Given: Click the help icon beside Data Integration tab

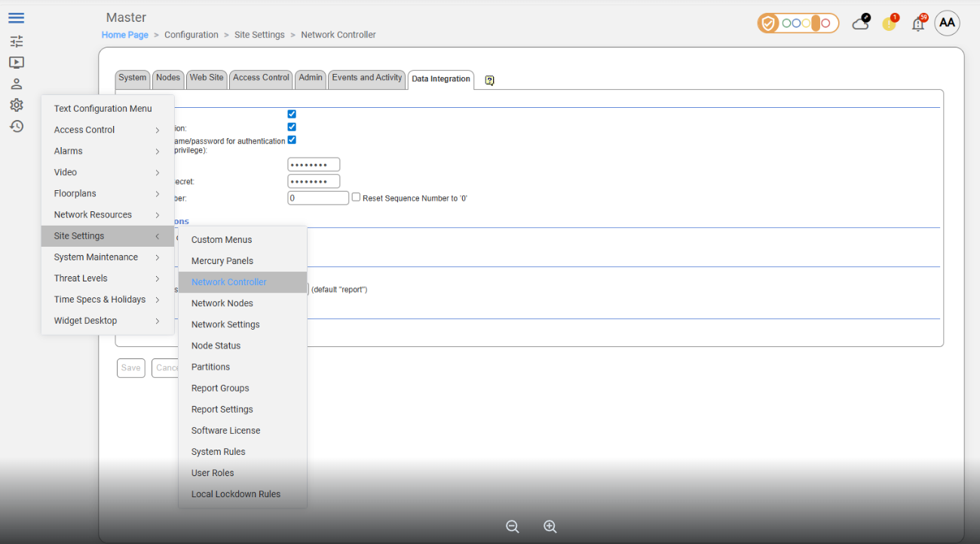Looking at the screenshot, I should pyautogui.click(x=489, y=80).
